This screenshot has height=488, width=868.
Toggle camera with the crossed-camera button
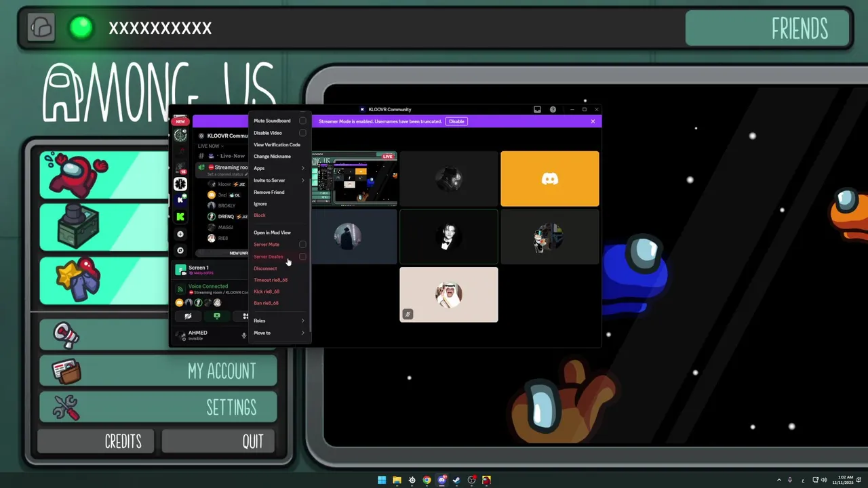(x=188, y=316)
